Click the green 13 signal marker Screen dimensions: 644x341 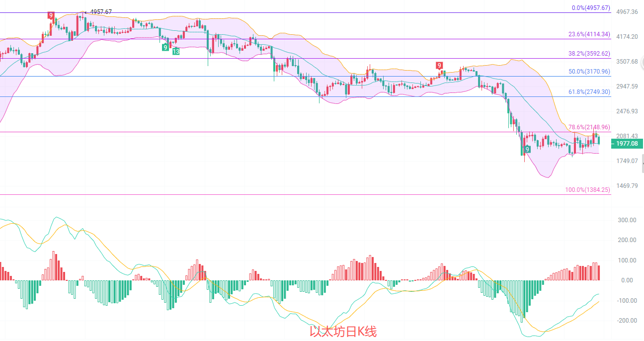coord(176,51)
